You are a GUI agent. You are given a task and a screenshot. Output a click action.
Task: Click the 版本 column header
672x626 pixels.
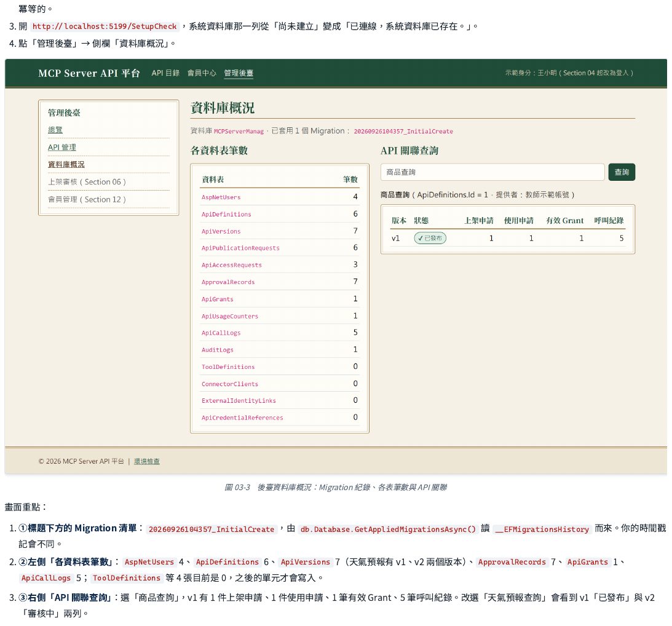398,220
